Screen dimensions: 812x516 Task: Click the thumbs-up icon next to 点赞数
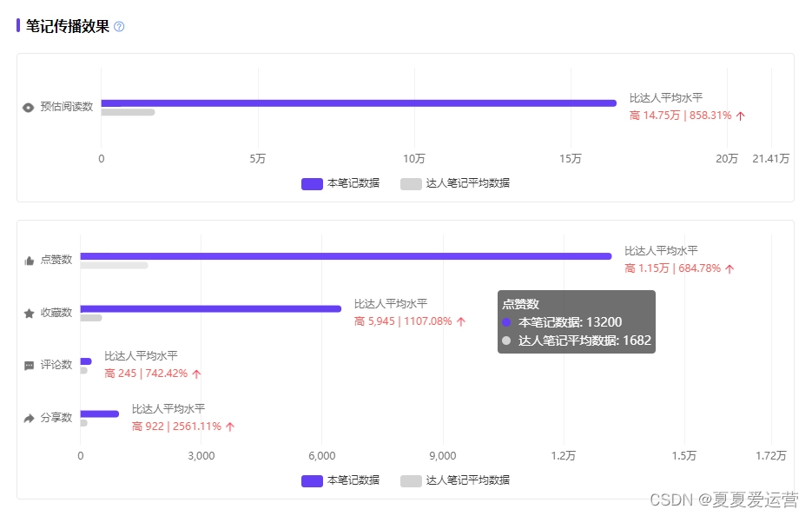pyautogui.click(x=29, y=261)
